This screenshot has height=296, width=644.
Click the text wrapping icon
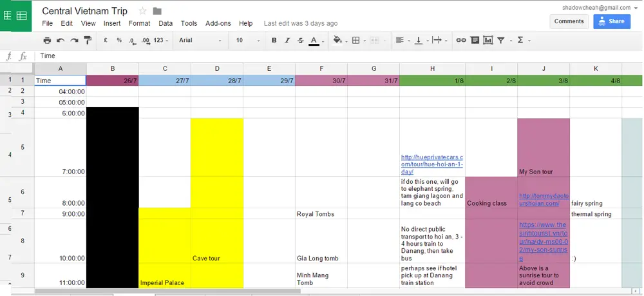click(x=437, y=40)
